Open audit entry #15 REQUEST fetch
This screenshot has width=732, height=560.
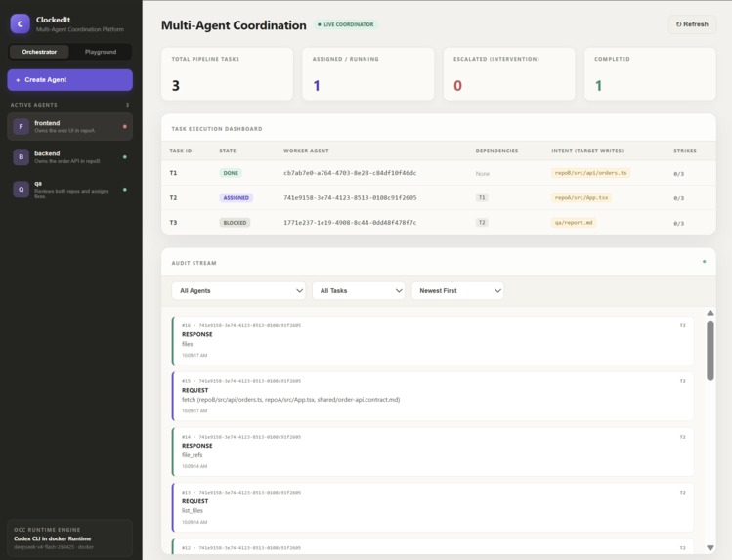433,396
